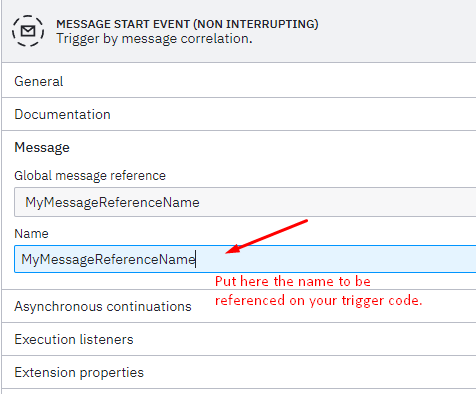Focus the Name text input field
476x394 pixels.
coord(245,259)
